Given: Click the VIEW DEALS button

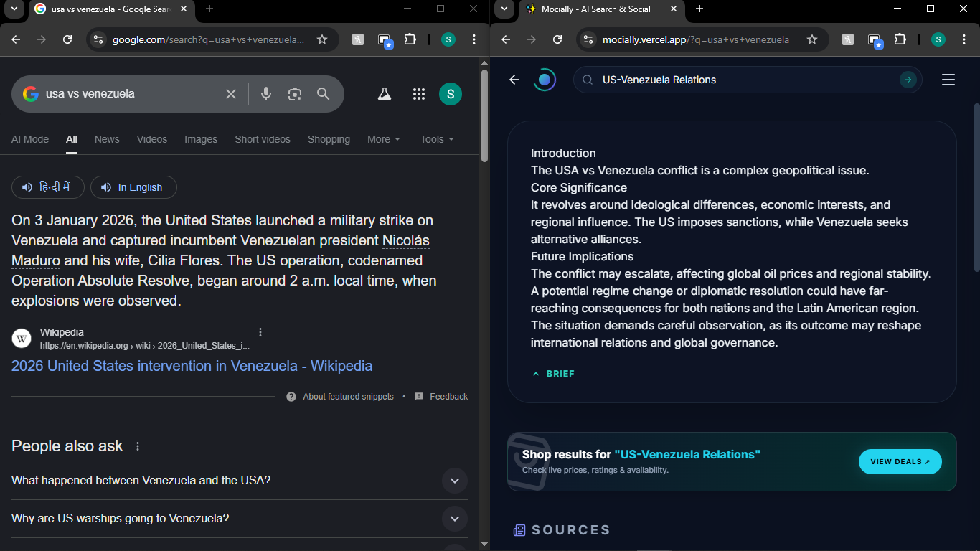Looking at the screenshot, I should 900,461.
